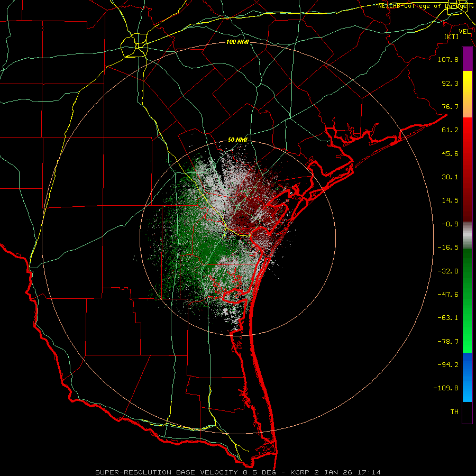Image resolution: width=476 pixels, height=476 pixels.
Task: Click the 30.1 velocity scale value
Action: click(x=450, y=177)
